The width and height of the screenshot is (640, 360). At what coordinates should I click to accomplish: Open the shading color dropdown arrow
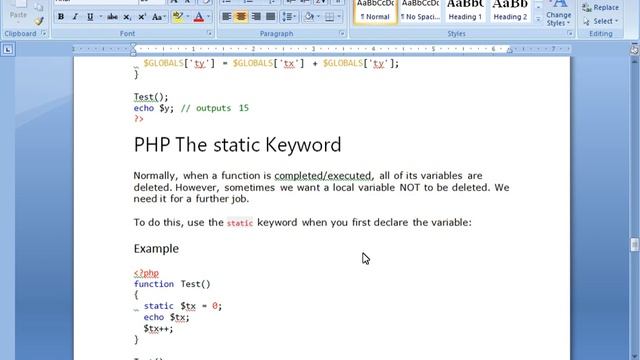coord(318,17)
